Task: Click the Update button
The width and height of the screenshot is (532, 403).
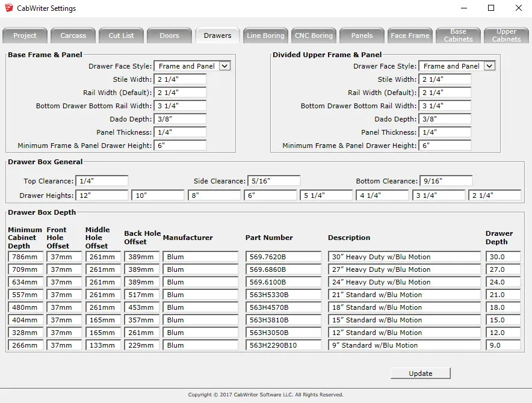Action: point(420,373)
